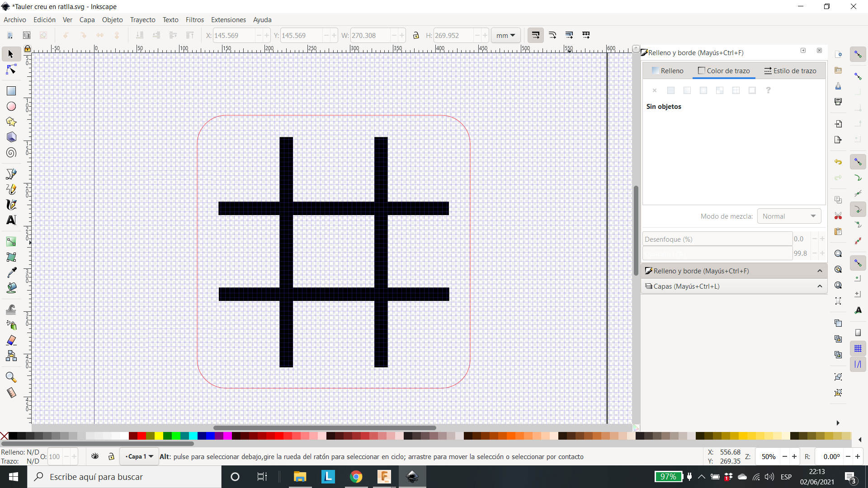868x488 pixels.
Task: Toggle snap to grids button
Action: [x=858, y=348]
